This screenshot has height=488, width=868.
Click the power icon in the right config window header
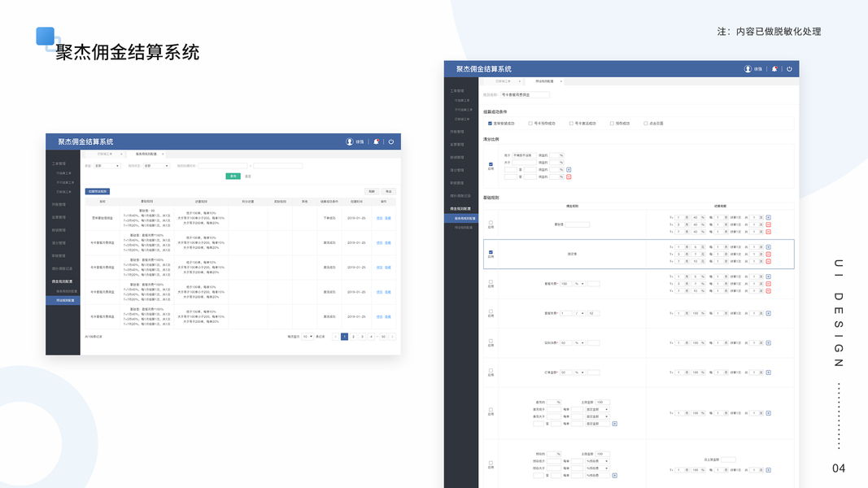(x=789, y=69)
